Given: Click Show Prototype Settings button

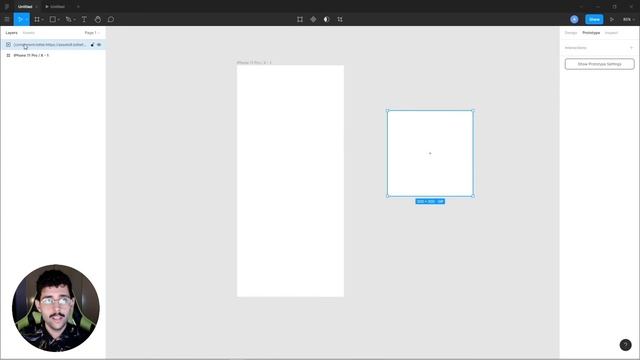Looking at the screenshot, I should pos(599,64).
